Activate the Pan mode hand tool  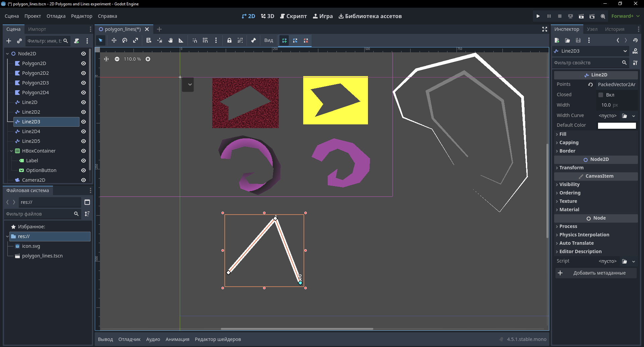pos(170,40)
